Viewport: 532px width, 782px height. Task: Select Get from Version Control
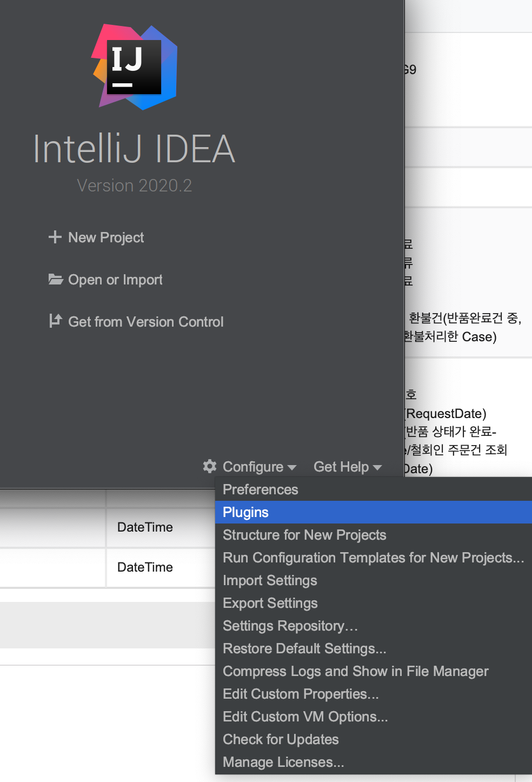click(145, 322)
